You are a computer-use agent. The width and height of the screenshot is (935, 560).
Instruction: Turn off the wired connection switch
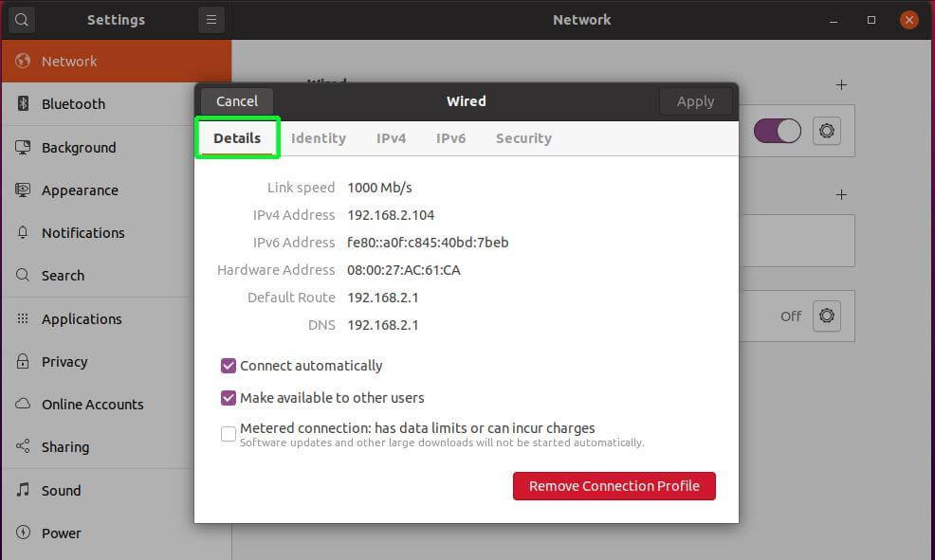click(x=778, y=131)
